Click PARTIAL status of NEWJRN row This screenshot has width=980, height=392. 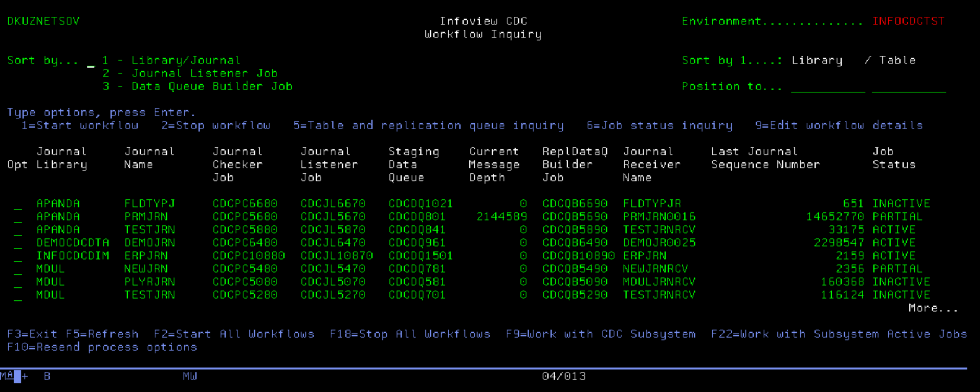coord(898,269)
